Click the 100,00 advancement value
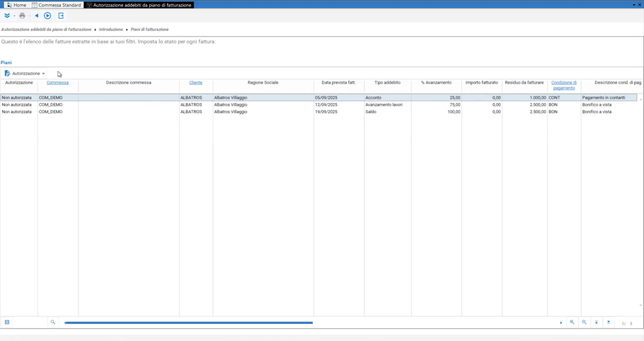This screenshot has height=341, width=644. coord(454,112)
